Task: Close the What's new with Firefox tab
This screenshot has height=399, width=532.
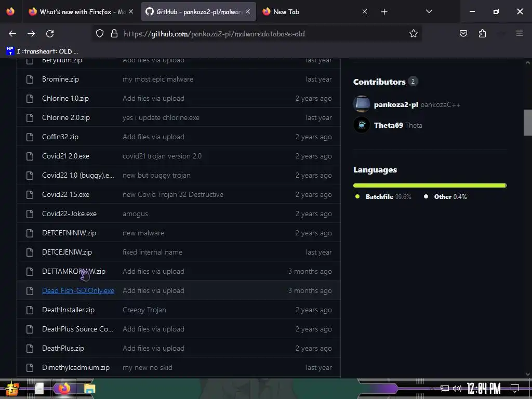Action: (131, 12)
